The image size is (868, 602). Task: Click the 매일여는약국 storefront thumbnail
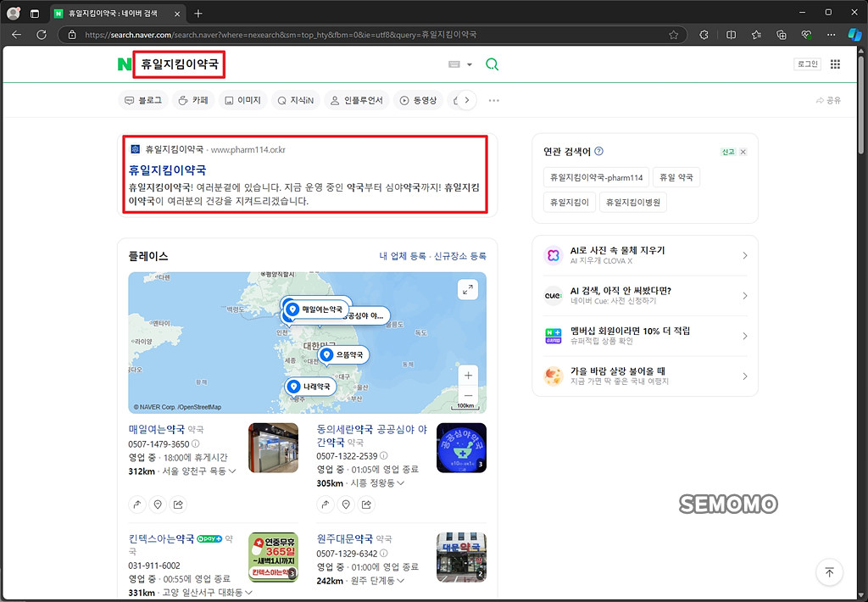(x=273, y=448)
